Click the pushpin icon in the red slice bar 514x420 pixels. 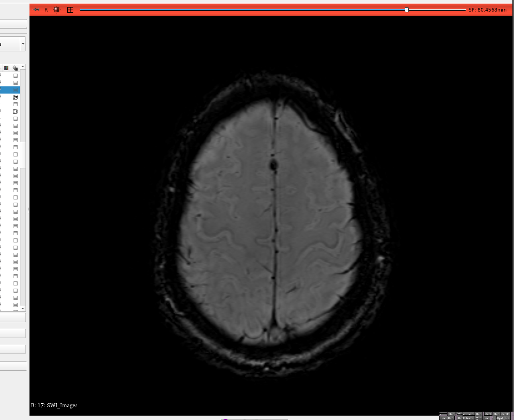coord(37,10)
